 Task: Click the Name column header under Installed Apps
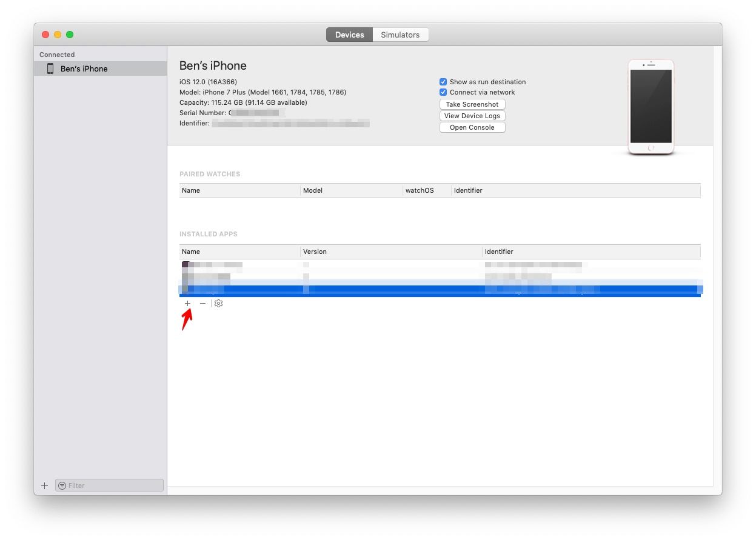pos(240,252)
